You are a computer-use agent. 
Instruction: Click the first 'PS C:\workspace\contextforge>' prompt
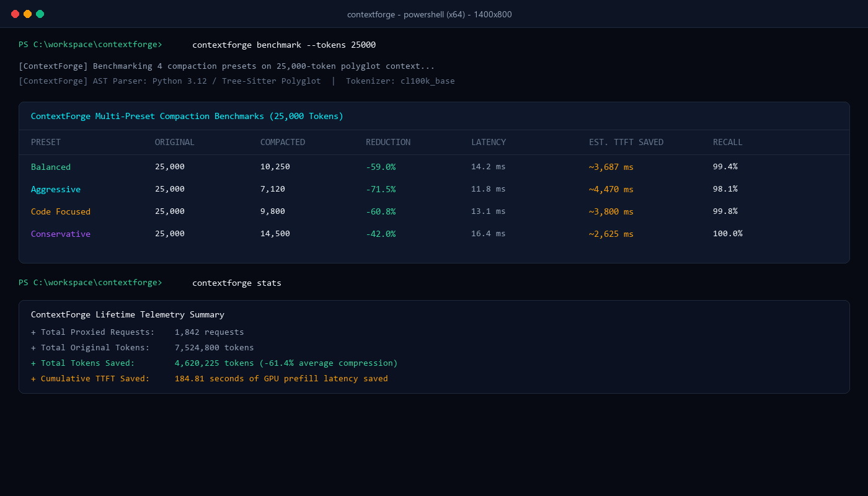[91, 45]
